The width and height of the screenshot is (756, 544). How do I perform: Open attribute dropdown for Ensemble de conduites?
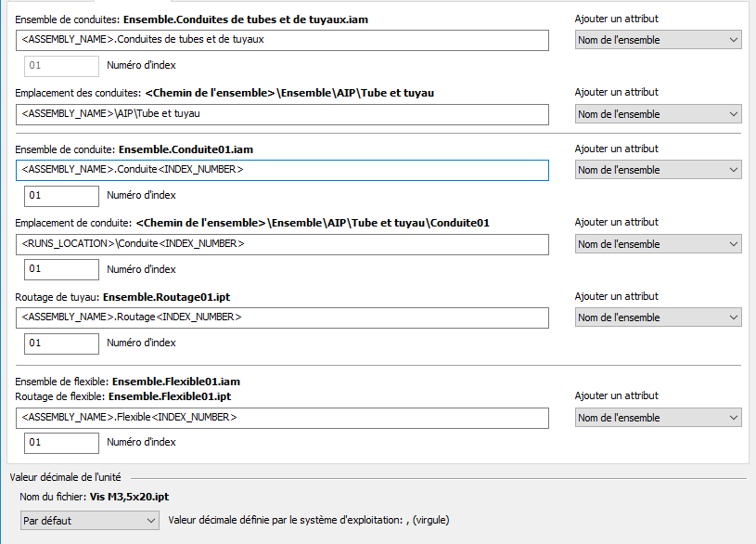coord(658,40)
